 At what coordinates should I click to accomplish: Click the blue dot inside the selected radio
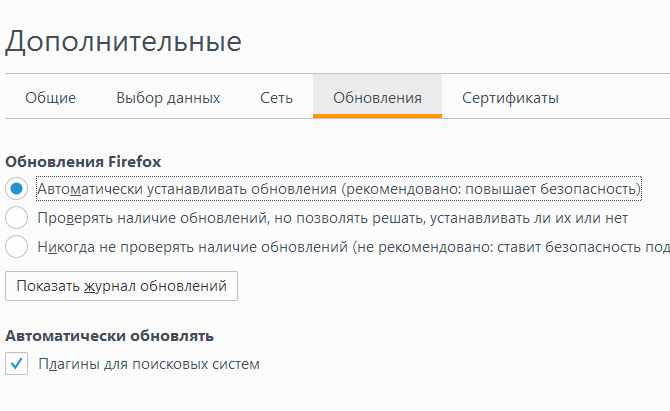click(17, 188)
